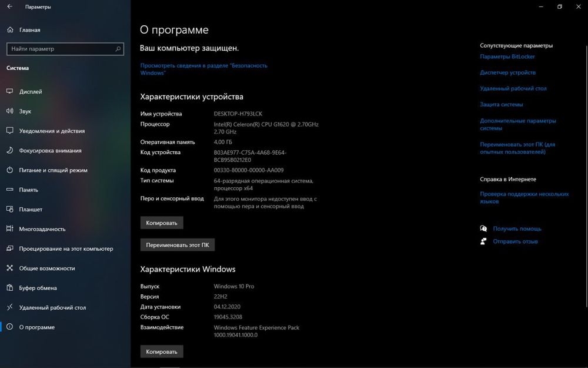Select Удаленный рабочий стол sidebar item
Image resolution: width=588 pixels, height=368 pixels.
[x=65, y=307]
